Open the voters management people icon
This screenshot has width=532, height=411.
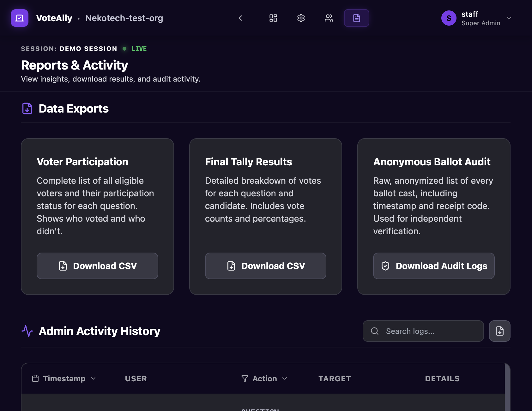(329, 18)
